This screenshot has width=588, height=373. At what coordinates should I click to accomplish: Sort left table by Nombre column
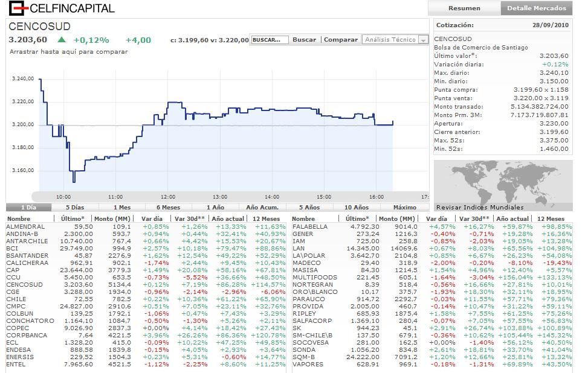19,218
